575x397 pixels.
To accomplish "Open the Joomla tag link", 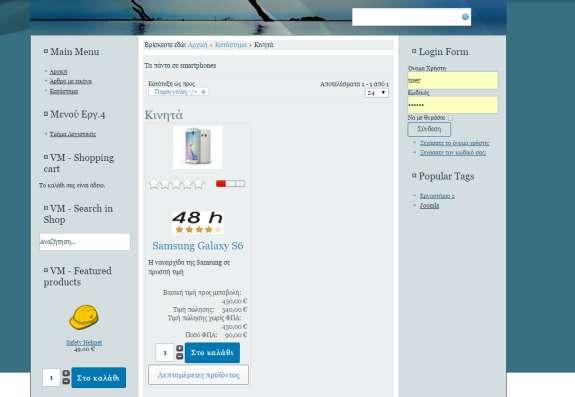I will [429, 206].
